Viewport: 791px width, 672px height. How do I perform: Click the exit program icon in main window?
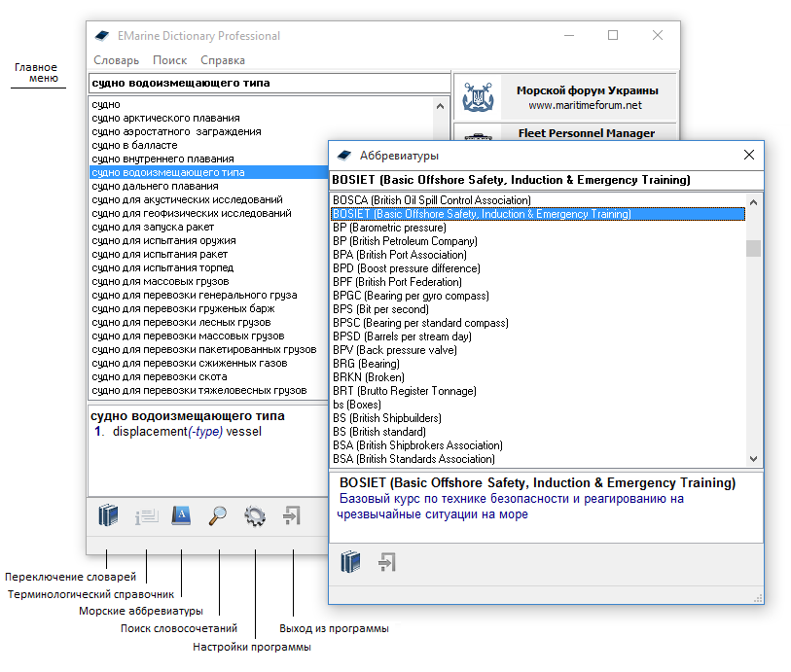291,515
